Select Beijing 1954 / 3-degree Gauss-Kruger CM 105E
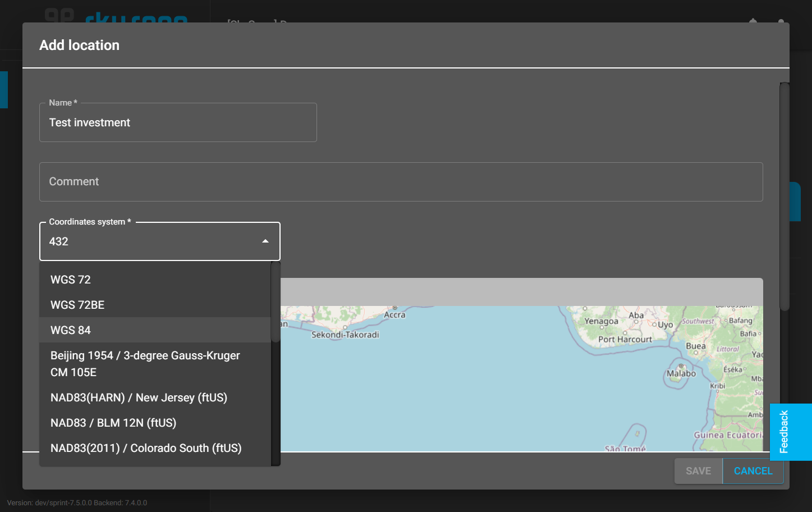 155,364
